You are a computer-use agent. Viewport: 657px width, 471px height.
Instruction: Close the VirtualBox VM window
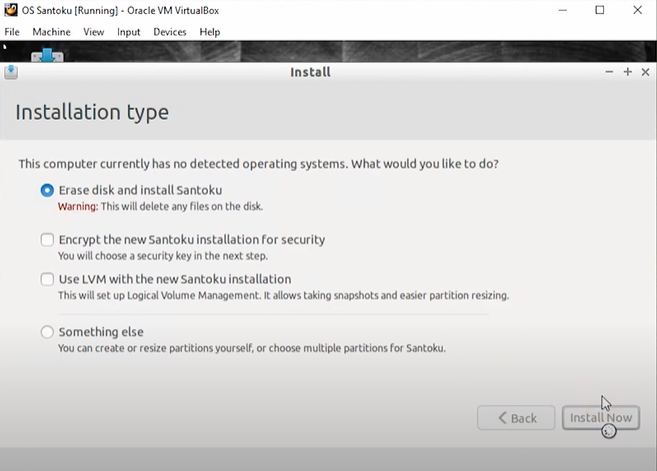[x=637, y=10]
